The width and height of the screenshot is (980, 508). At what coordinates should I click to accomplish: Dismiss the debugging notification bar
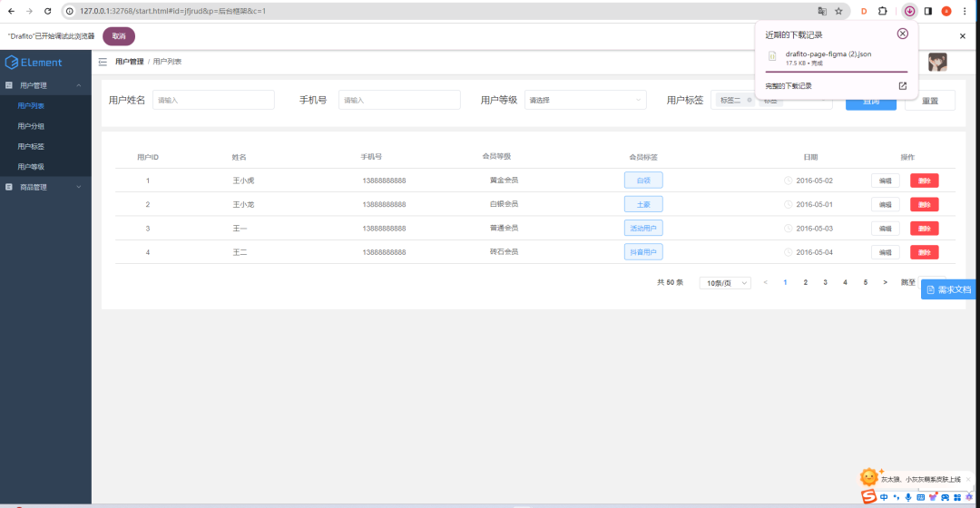(963, 36)
